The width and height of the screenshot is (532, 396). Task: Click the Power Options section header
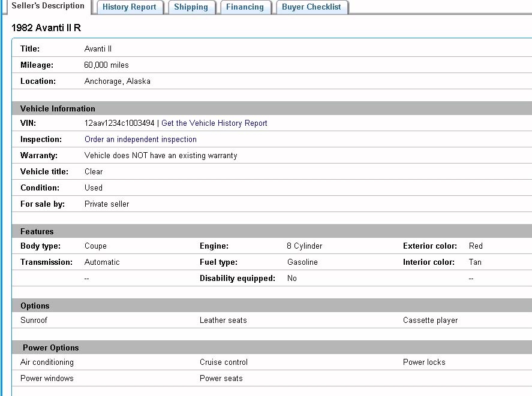[x=50, y=347]
